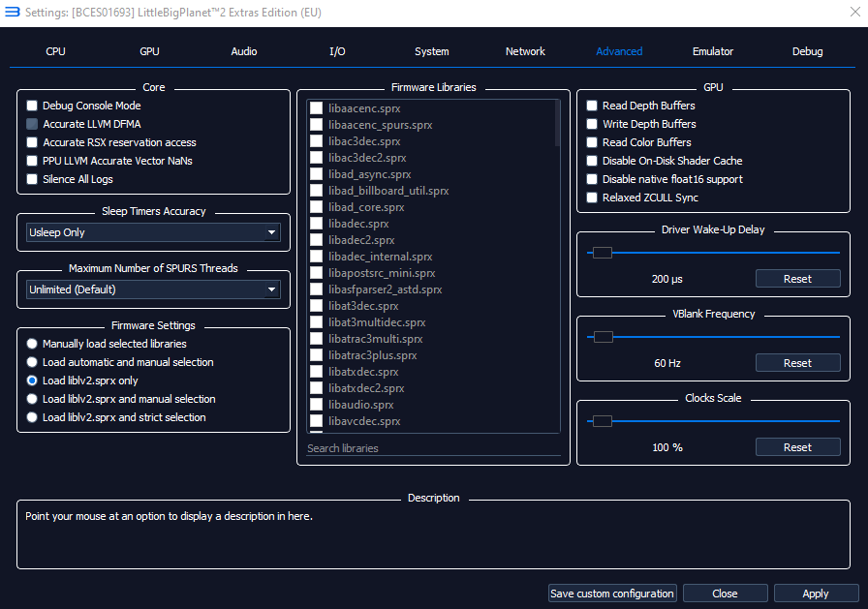The width and height of the screenshot is (868, 609).
Task: Check libad_billboard_util.sprx
Action: (316, 191)
